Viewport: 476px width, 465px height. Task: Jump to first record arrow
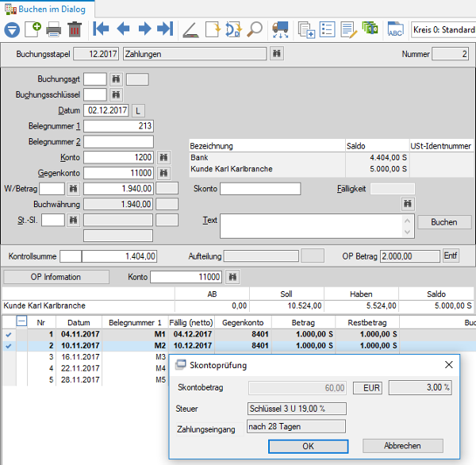(101, 29)
